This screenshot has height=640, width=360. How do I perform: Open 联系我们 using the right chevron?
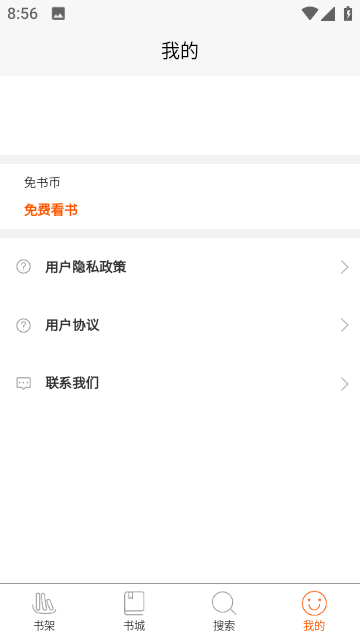[x=344, y=384]
